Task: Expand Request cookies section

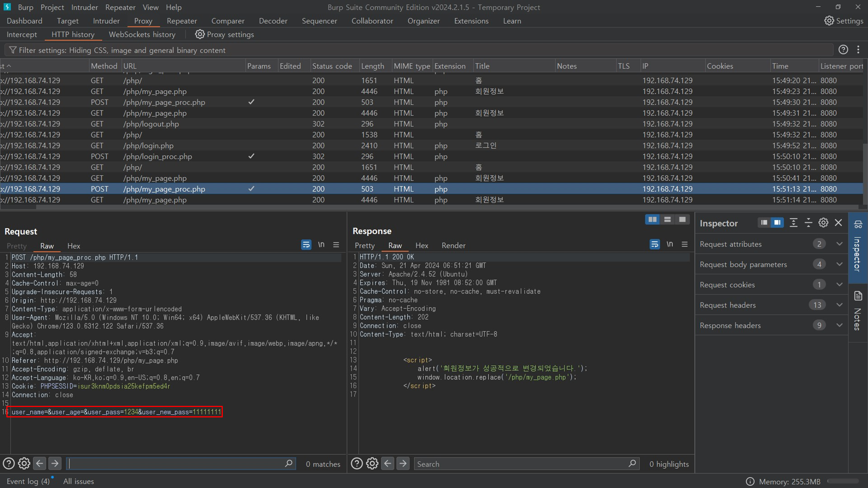Action: pos(771,285)
